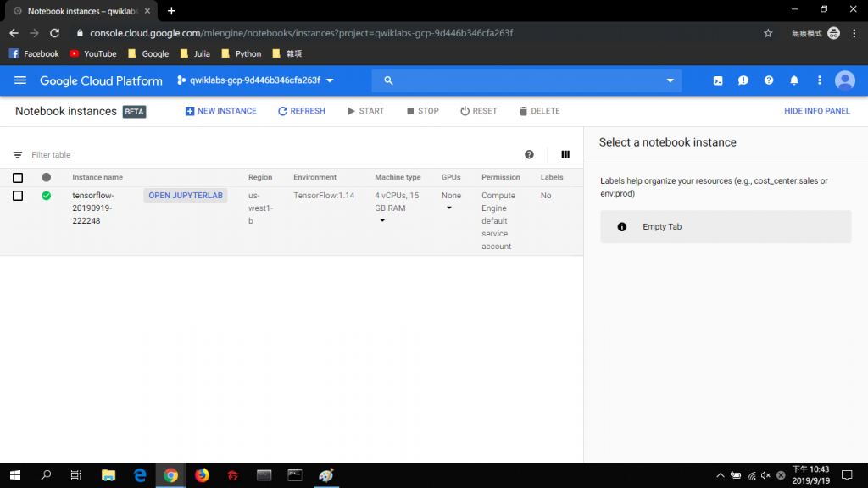Open a new browser tab
868x488 pixels.
pyautogui.click(x=171, y=11)
